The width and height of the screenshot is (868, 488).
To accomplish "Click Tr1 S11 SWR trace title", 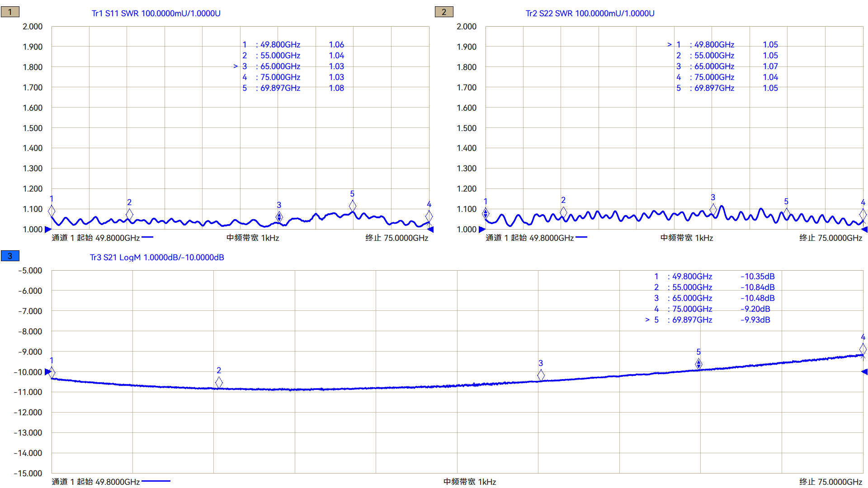I will point(156,14).
